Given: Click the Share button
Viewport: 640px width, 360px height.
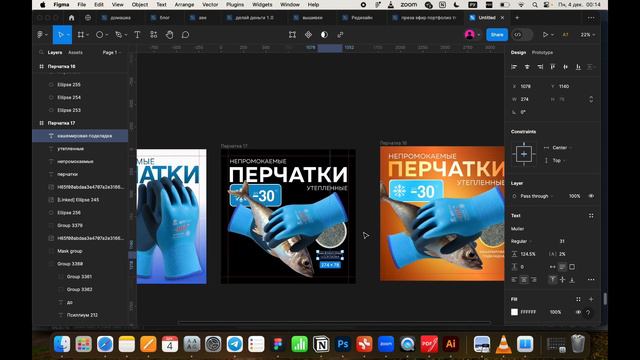Looking at the screenshot, I should coord(497,35).
